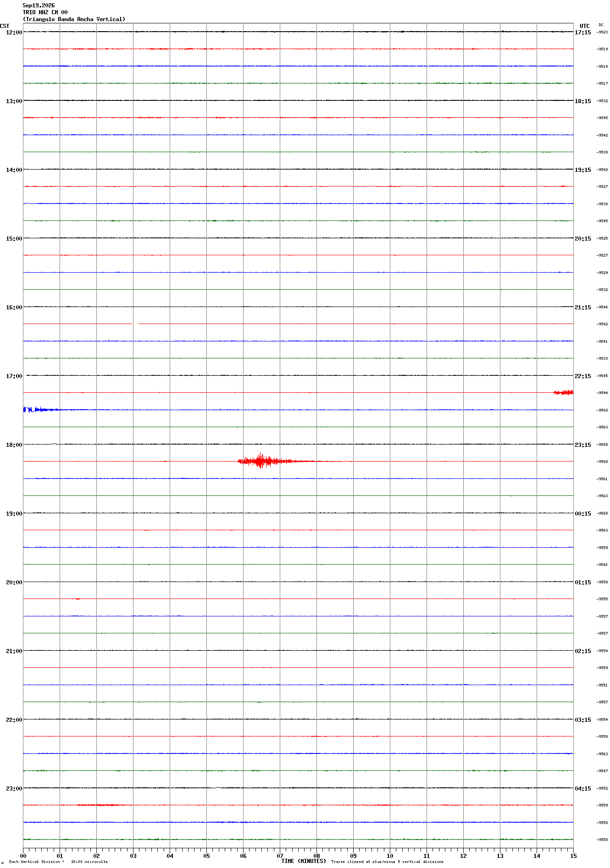Click minute 06 on the bottom time axis
This screenshot has height=868, width=610.
(243, 856)
